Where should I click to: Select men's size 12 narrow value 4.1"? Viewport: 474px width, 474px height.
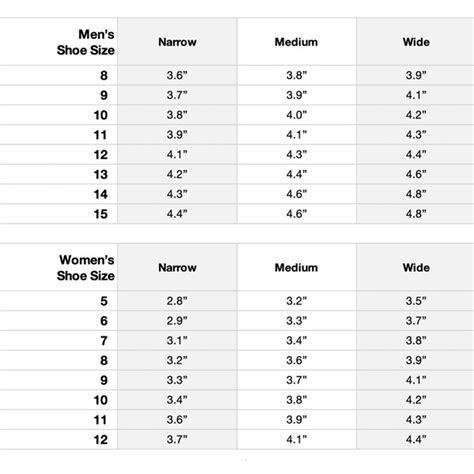(x=177, y=155)
